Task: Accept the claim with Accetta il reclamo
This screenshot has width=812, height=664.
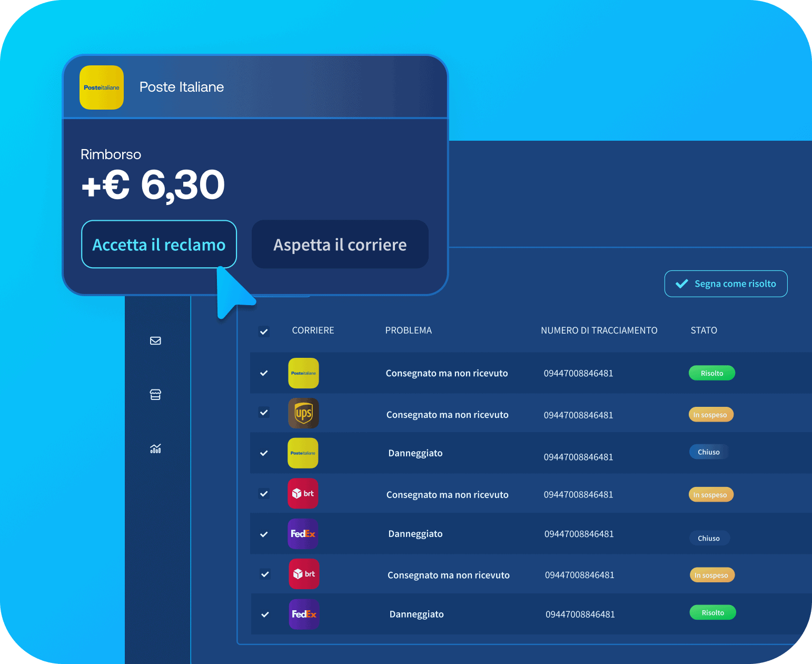Action: 159,245
